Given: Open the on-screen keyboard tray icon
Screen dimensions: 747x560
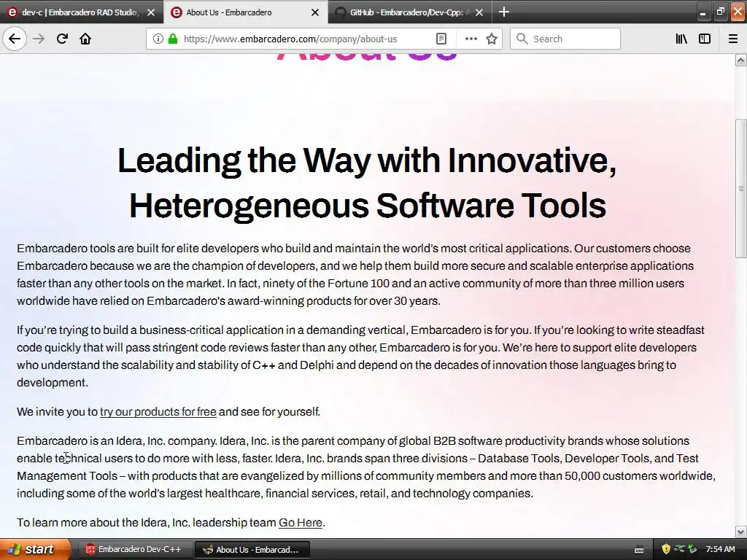Looking at the screenshot, I should tap(639, 550).
